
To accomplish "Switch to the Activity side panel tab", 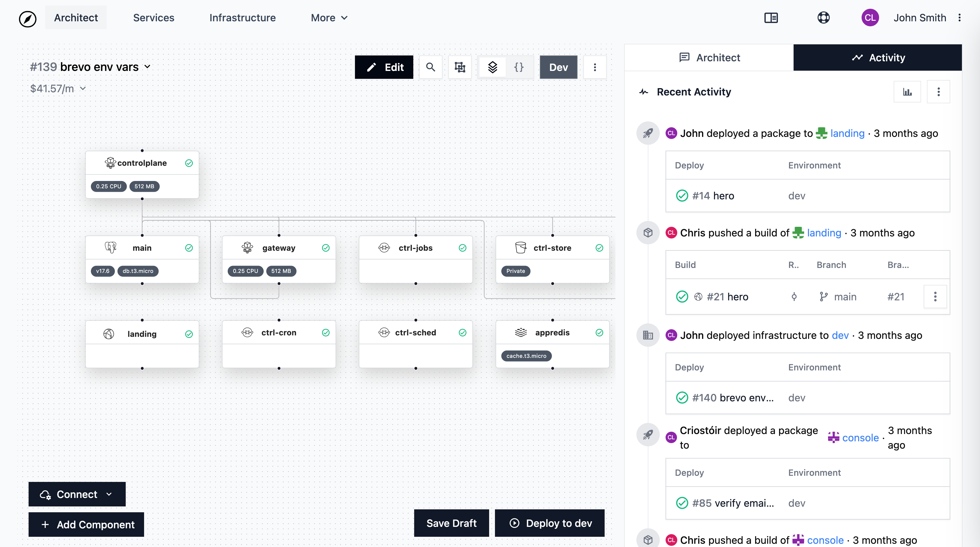I will pos(878,58).
